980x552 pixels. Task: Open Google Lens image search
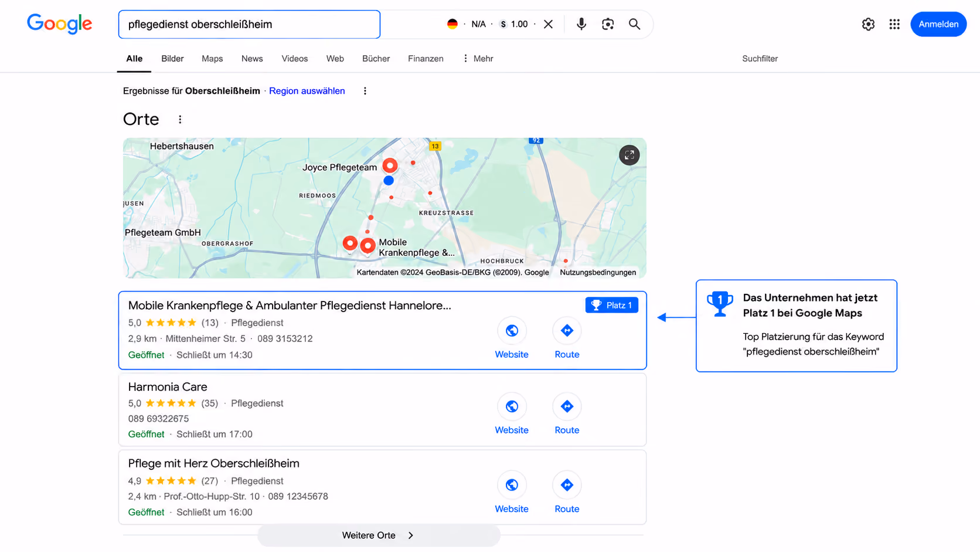click(608, 24)
